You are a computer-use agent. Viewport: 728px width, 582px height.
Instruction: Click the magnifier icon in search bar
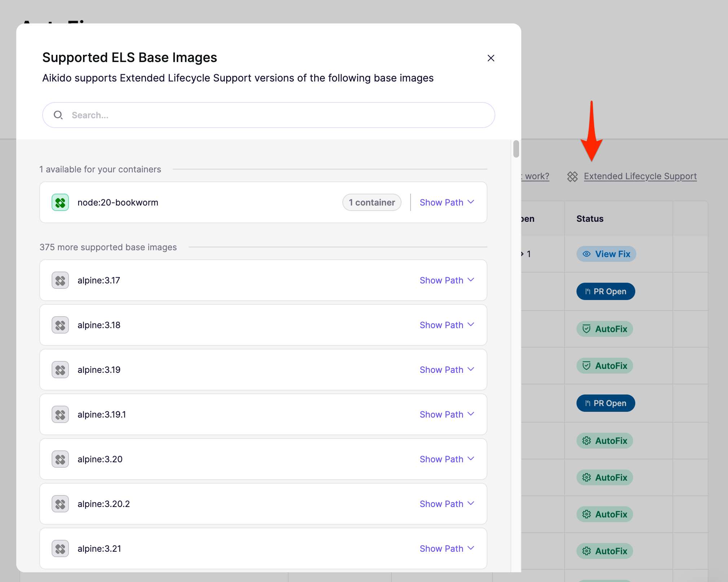point(58,115)
